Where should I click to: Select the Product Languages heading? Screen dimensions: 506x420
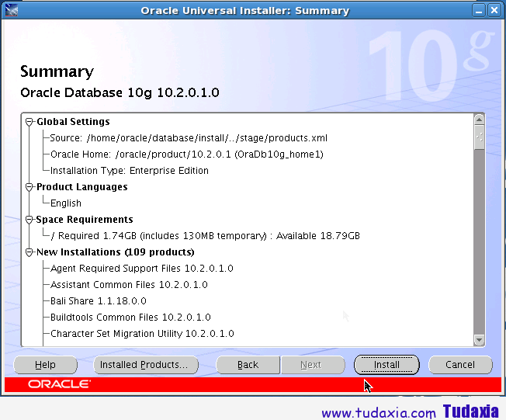[x=82, y=187]
